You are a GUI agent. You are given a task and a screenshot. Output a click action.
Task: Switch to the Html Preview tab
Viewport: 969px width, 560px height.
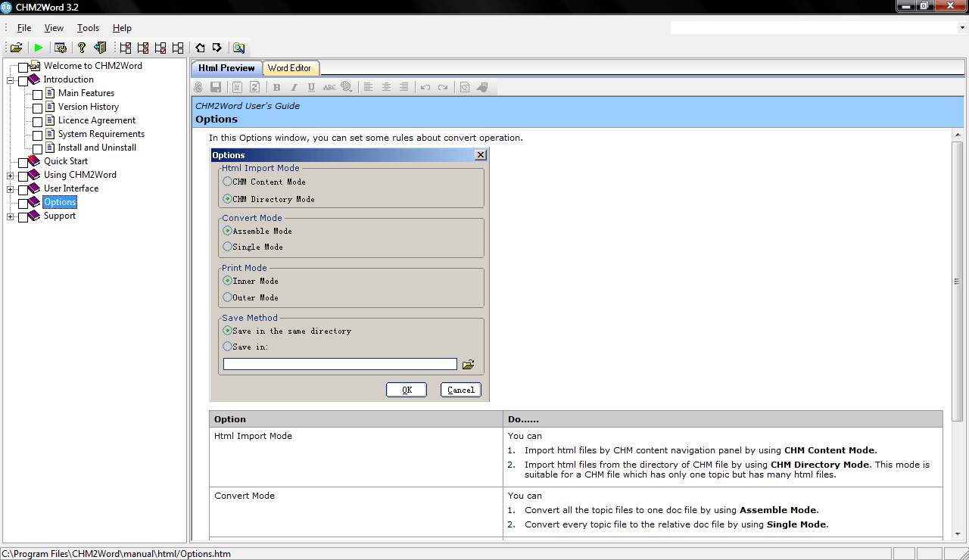click(x=226, y=68)
